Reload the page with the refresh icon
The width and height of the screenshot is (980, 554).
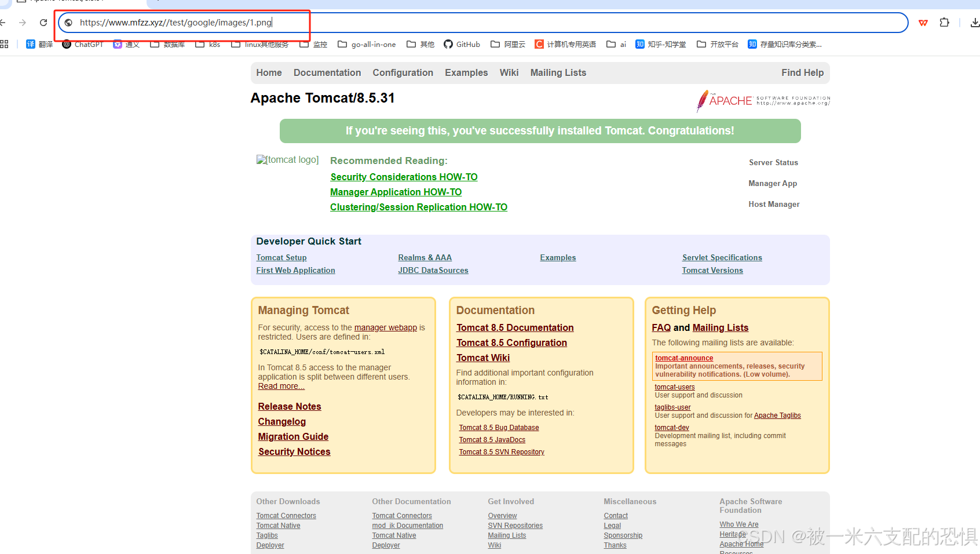tap(43, 23)
